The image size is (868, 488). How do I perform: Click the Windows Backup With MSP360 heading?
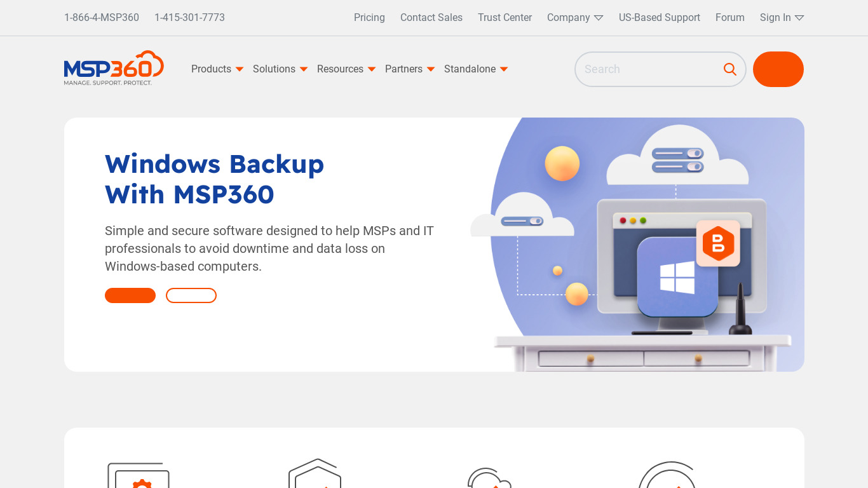215,179
